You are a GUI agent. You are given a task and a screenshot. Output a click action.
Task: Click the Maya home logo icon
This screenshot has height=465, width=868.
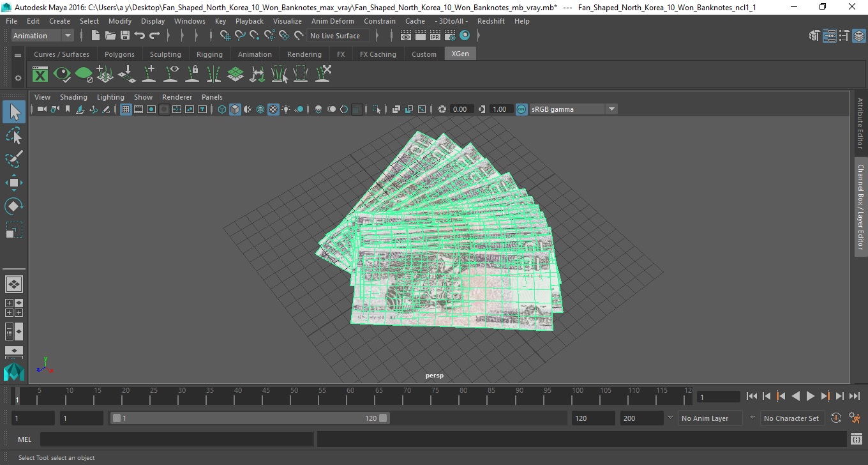[14, 372]
